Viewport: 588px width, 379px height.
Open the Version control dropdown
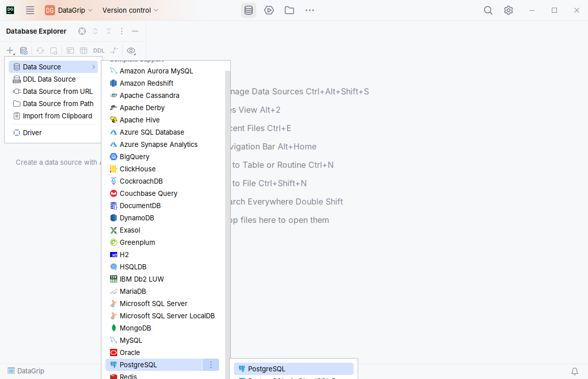[130, 10]
